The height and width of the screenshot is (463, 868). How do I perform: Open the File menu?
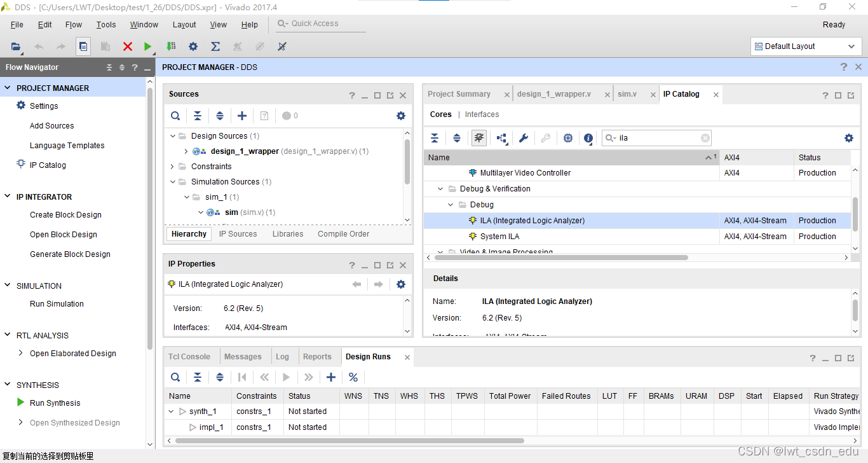coord(17,25)
